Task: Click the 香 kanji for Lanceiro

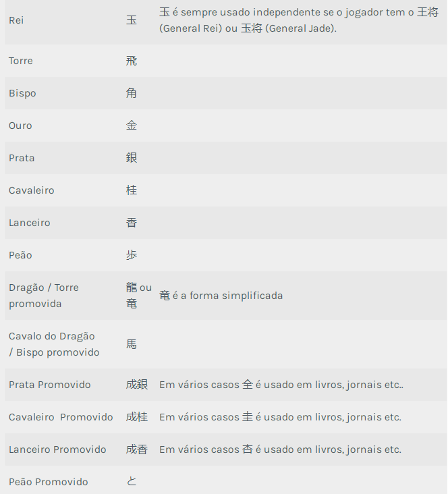Action: pos(132,223)
